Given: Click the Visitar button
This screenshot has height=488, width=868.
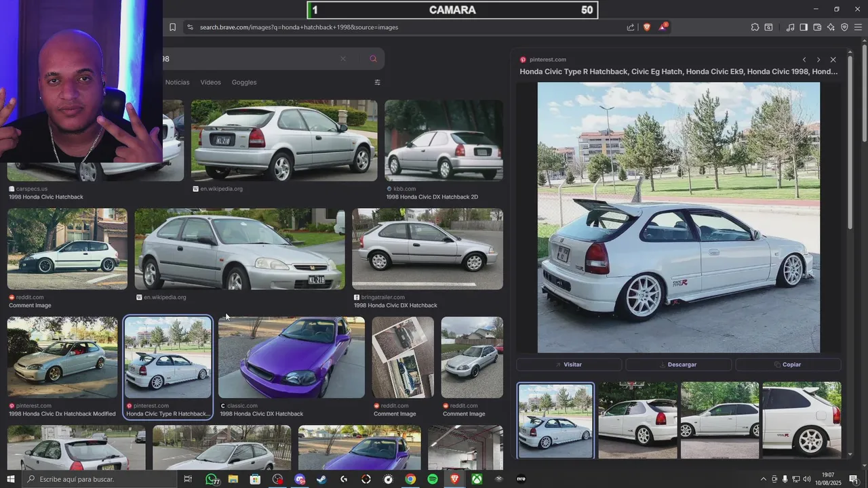Looking at the screenshot, I should [569, 365].
